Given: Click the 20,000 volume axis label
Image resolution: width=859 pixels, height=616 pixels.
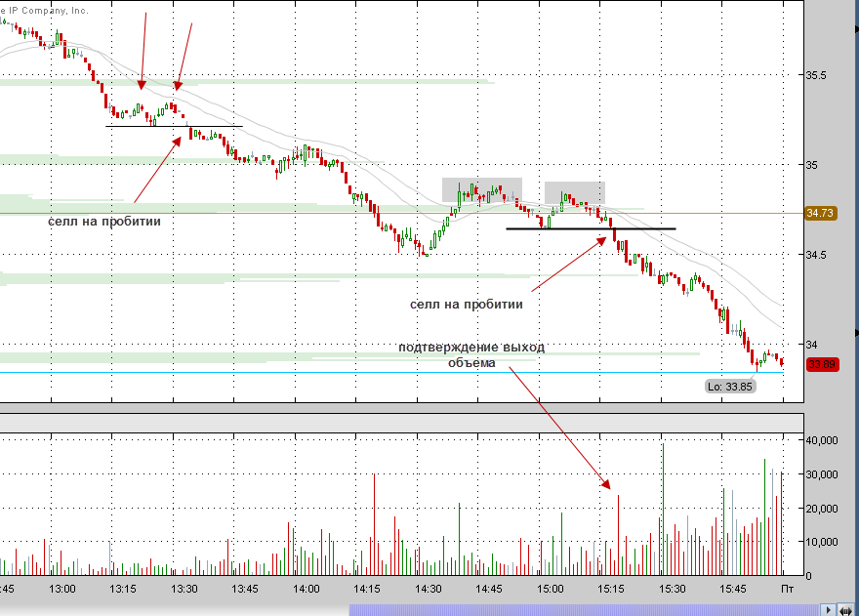Looking at the screenshot, I should 822,509.
